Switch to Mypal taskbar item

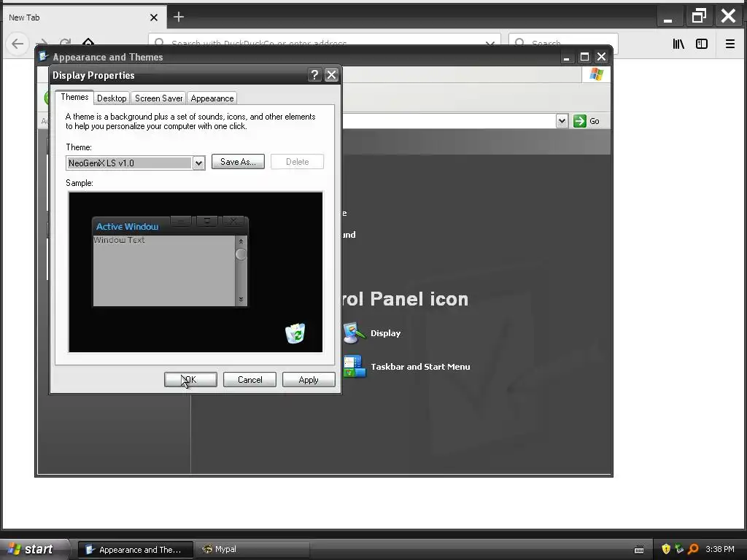[x=252, y=550]
